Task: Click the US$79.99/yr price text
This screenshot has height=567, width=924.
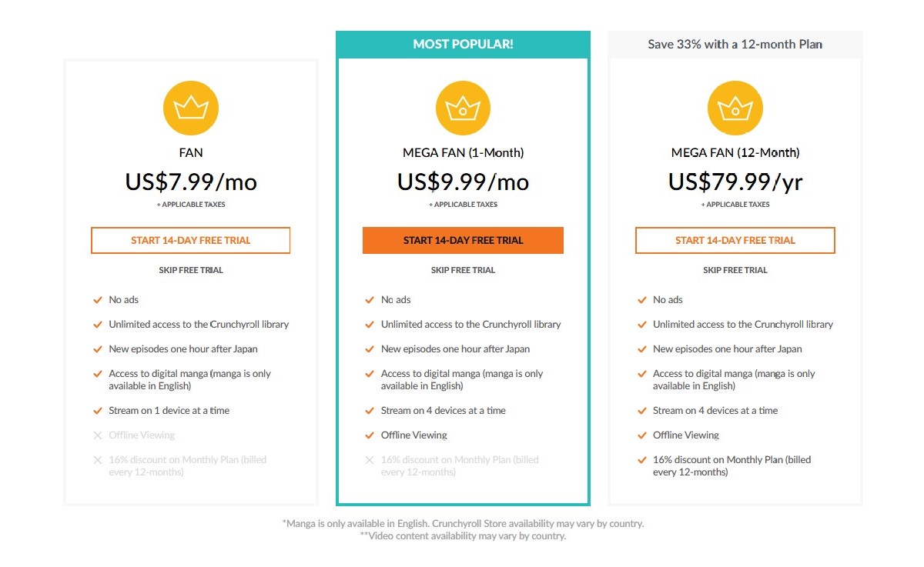Action: click(x=735, y=182)
